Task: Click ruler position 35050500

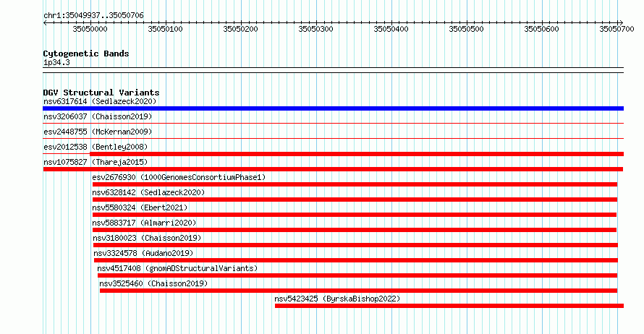Action: pyautogui.click(x=466, y=29)
